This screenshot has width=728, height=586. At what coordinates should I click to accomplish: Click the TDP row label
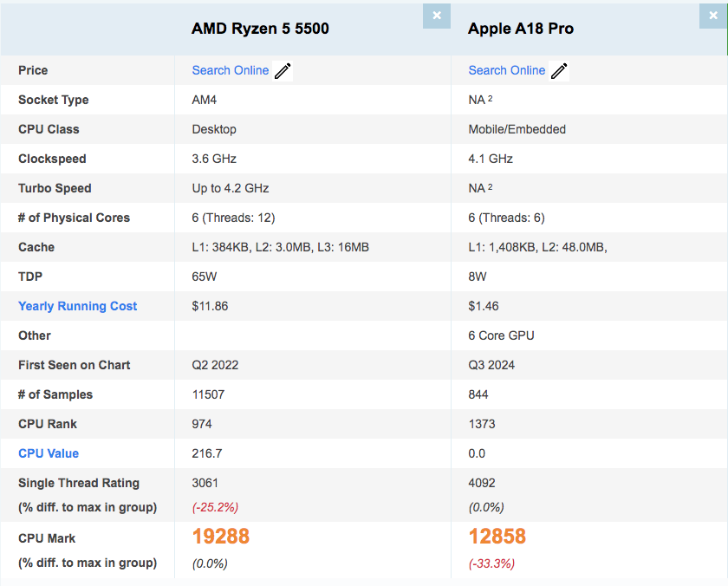point(30,277)
